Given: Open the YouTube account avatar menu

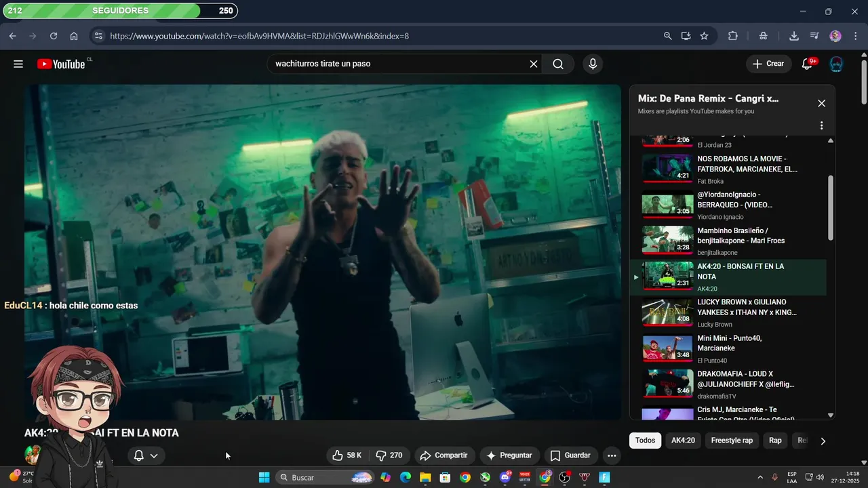Looking at the screenshot, I should click(x=836, y=64).
